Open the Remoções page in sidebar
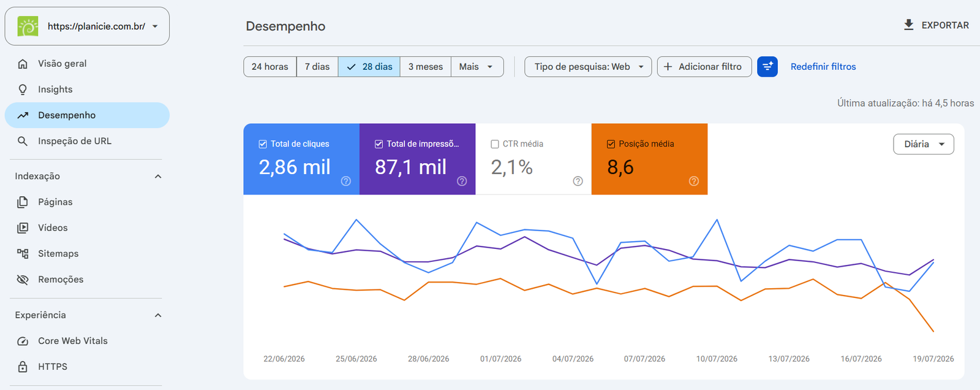Screen dimensions: 980x390 pos(87,280)
